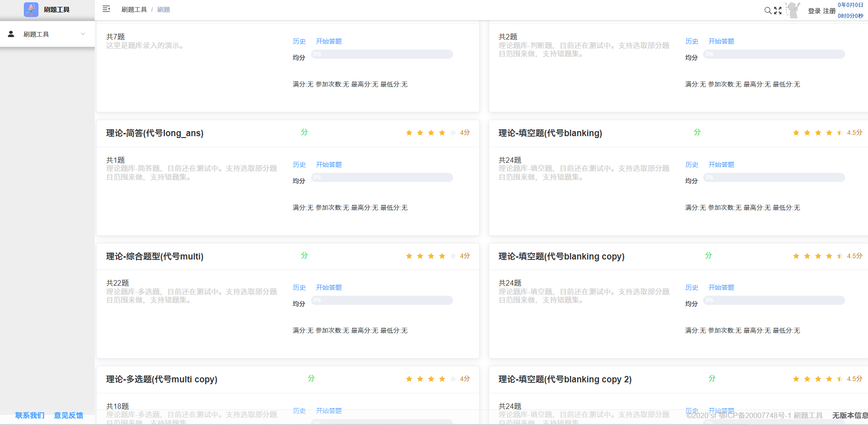Expand the 刷题工具 sidebar submenu chevron
868x425 pixels.
[83, 34]
